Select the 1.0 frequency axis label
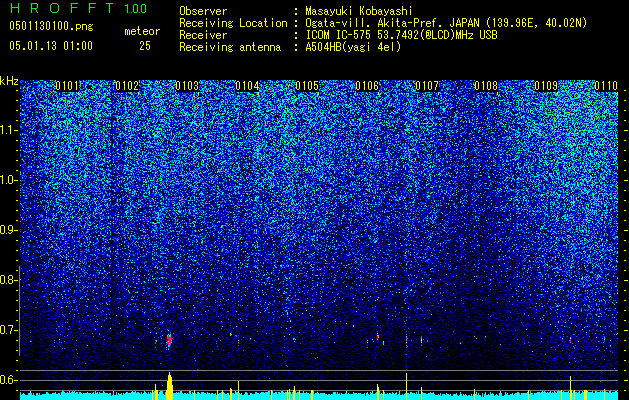 point(7,180)
